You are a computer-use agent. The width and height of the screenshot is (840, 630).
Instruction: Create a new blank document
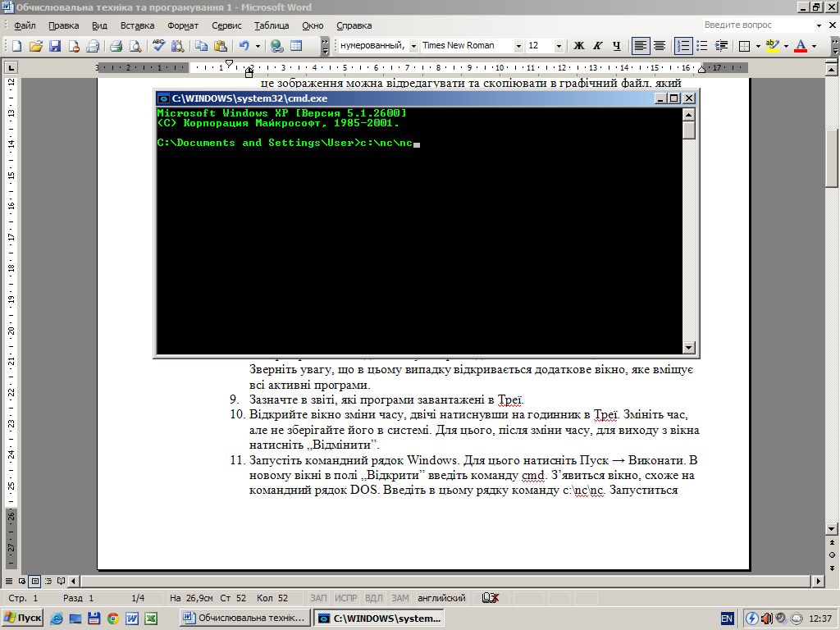pos(16,46)
